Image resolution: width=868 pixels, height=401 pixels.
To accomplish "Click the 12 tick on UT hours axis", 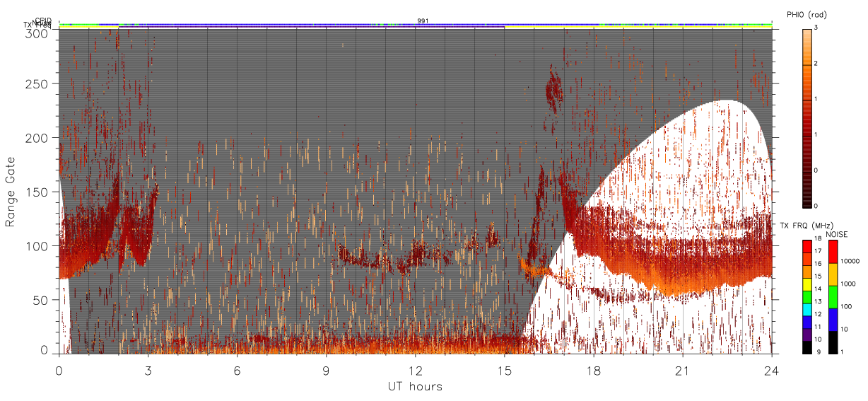I will 416,370.
